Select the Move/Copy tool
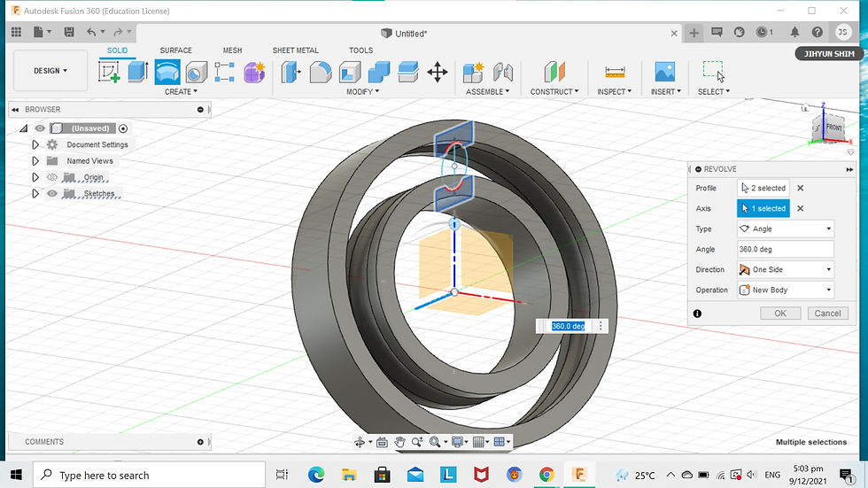 [x=438, y=72]
